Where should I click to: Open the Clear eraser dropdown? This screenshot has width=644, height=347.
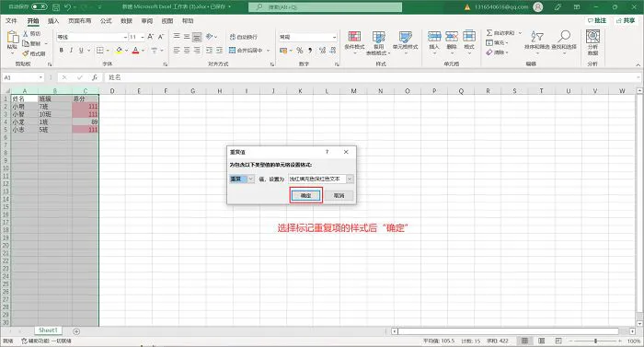tap(497, 52)
